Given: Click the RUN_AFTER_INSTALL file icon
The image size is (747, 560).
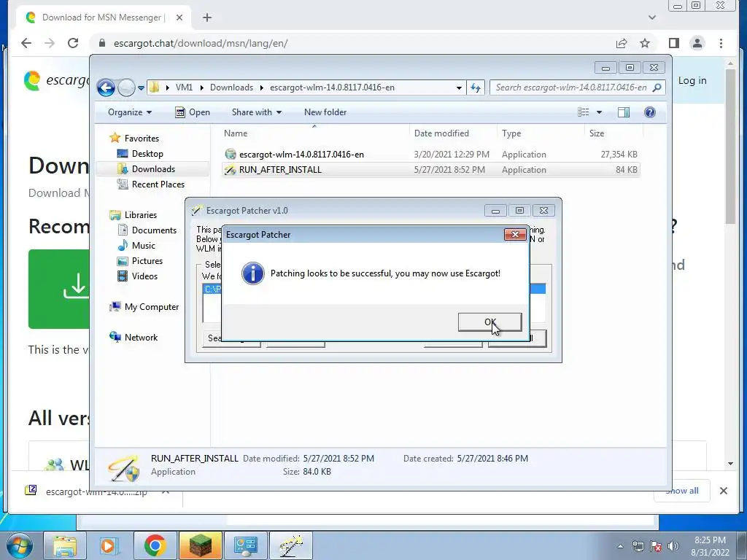Looking at the screenshot, I should [230, 169].
